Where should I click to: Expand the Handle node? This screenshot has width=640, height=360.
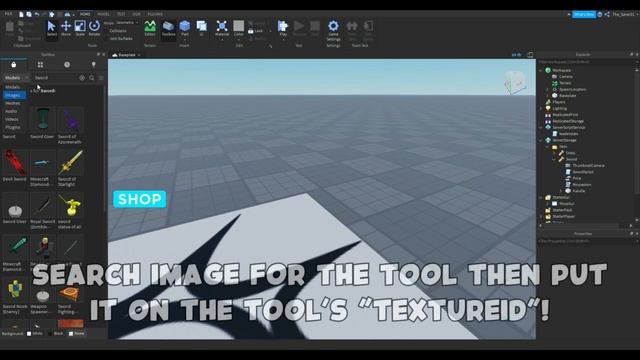(x=560, y=191)
